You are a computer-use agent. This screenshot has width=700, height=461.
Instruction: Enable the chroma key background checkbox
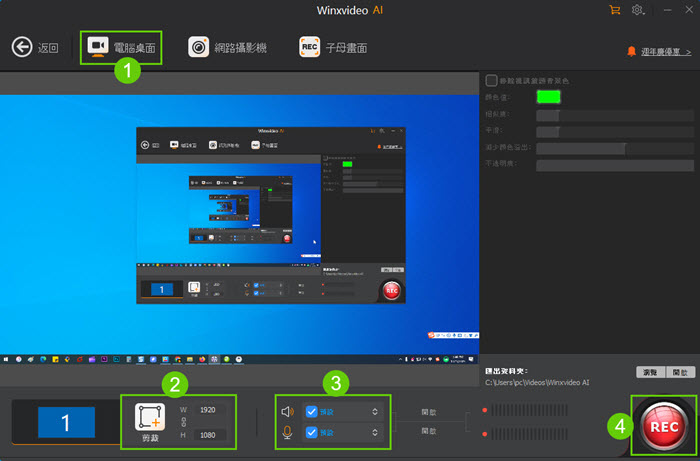(490, 80)
